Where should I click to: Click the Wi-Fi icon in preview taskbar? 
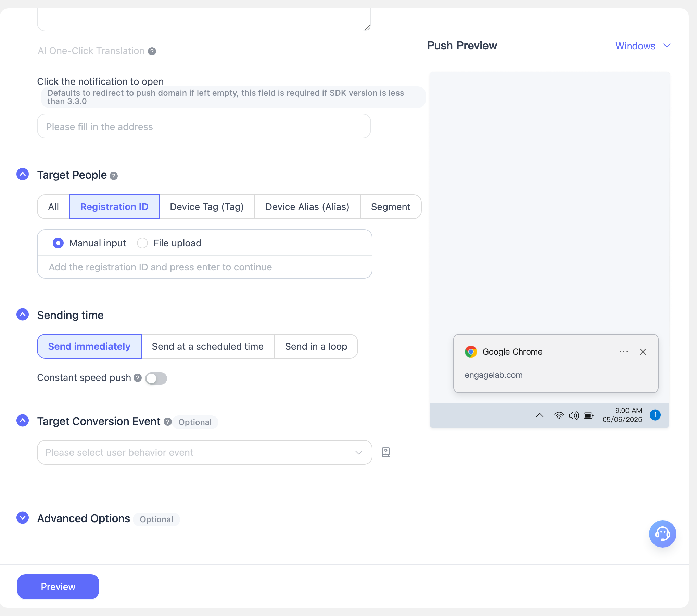(559, 415)
